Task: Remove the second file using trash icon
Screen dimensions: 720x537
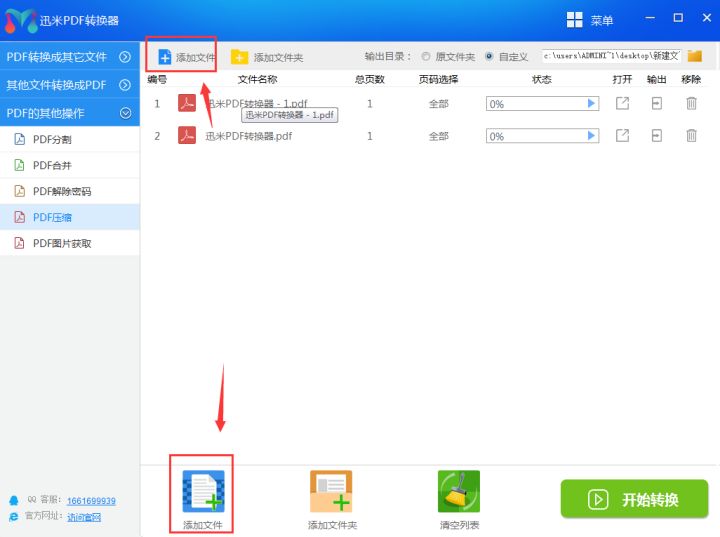Action: (x=691, y=136)
